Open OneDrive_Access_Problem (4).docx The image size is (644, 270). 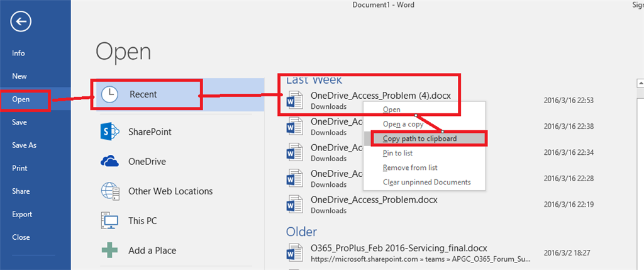(380, 95)
